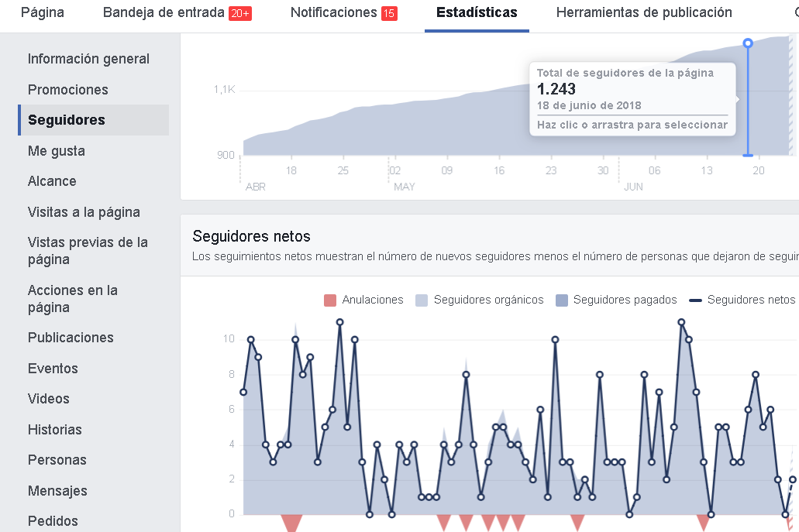Image resolution: width=799 pixels, height=532 pixels.
Task: Click the 20+ badge on Bandeja de entrada
Action: point(240,13)
